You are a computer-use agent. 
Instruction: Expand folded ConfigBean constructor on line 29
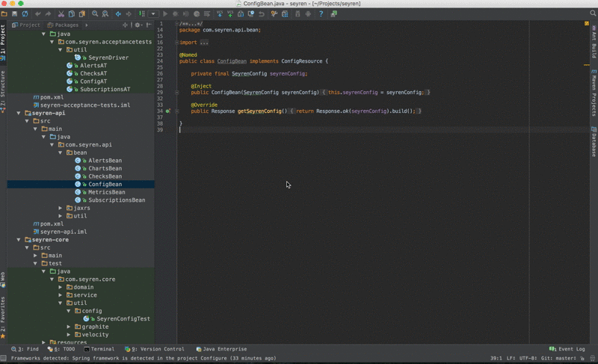pyautogui.click(x=177, y=92)
